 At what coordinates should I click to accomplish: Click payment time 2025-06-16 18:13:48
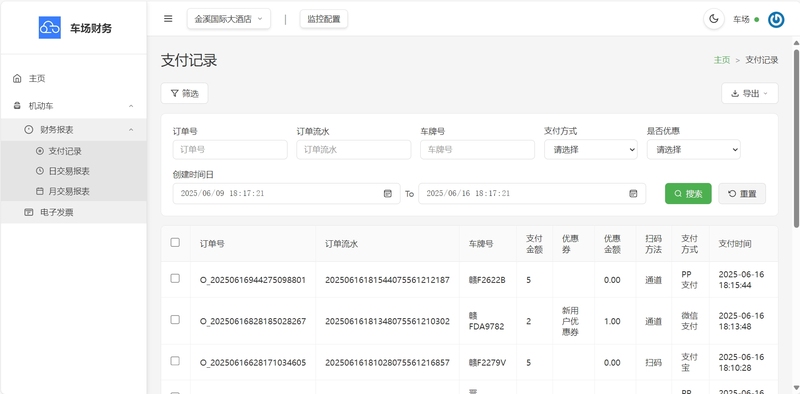(741, 321)
